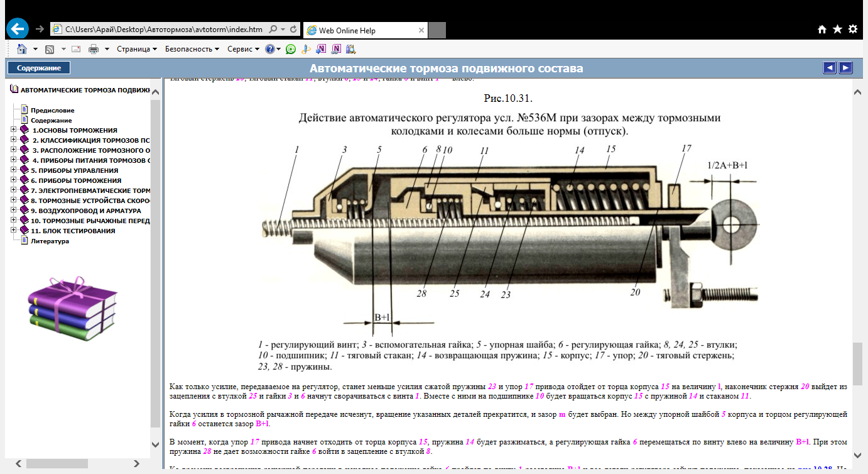Click the last toolbar icon with magnifier

[x=350, y=49]
